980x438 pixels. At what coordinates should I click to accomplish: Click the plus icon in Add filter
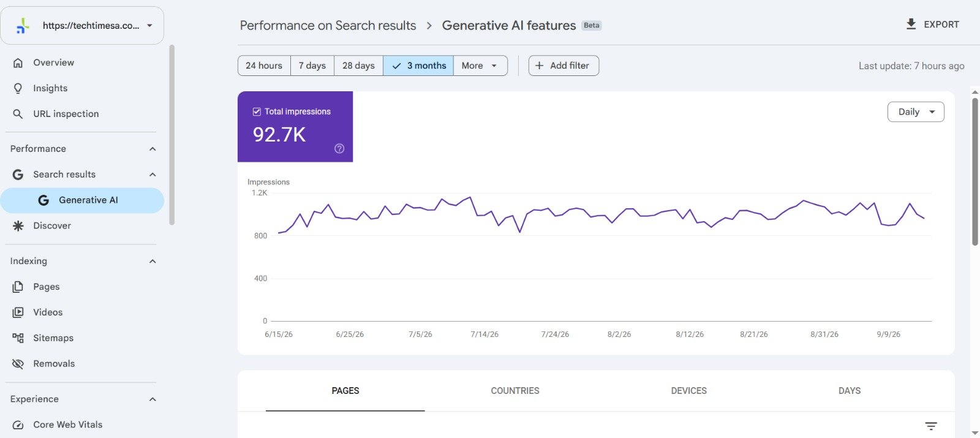539,66
